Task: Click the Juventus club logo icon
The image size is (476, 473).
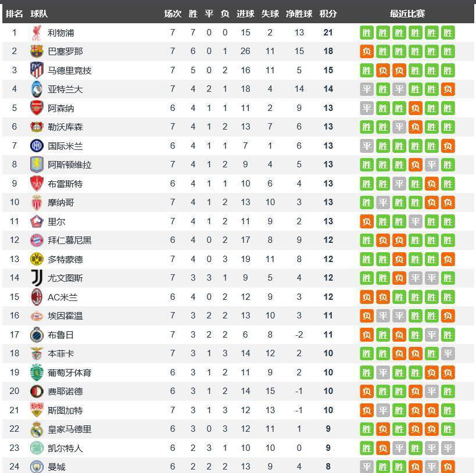Action: tap(37, 278)
